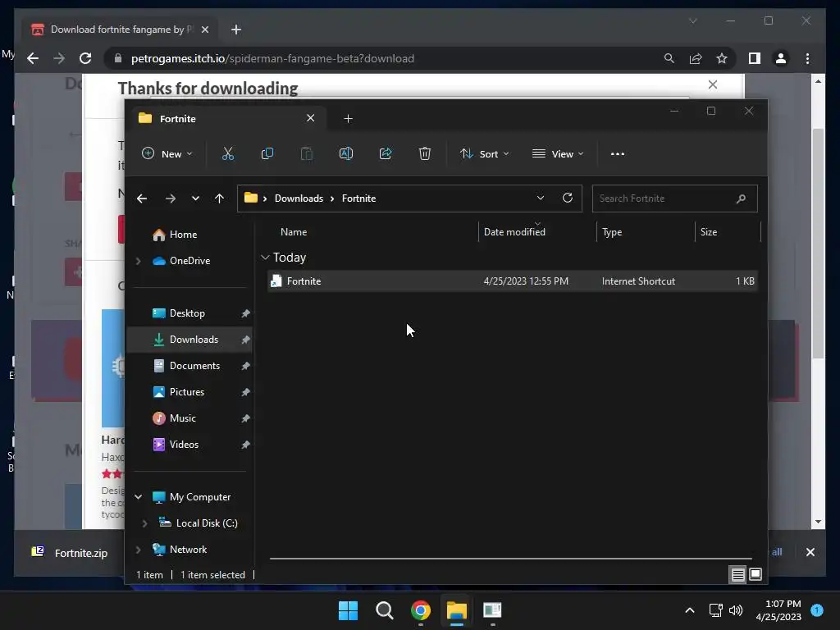Click Chrome zoom search magnifier in address bar
Viewport: 840px width, 630px height.
(669, 58)
